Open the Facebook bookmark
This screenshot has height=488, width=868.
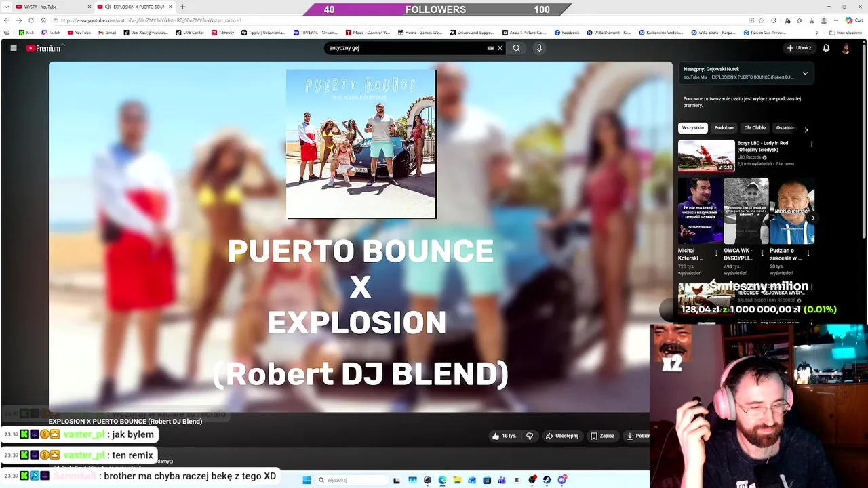coord(567,33)
